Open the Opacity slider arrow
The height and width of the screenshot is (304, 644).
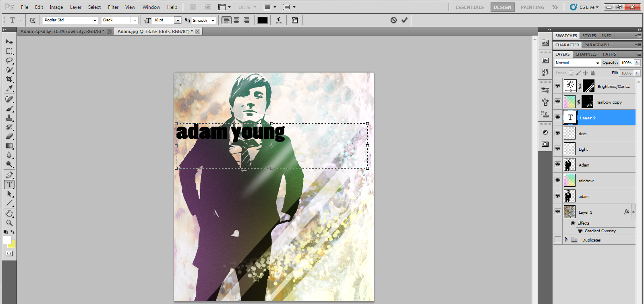637,62
